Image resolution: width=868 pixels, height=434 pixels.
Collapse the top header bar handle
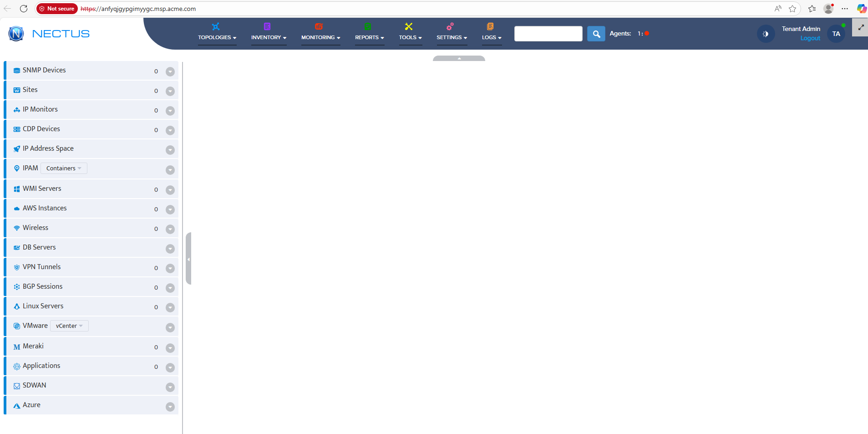[459, 58]
